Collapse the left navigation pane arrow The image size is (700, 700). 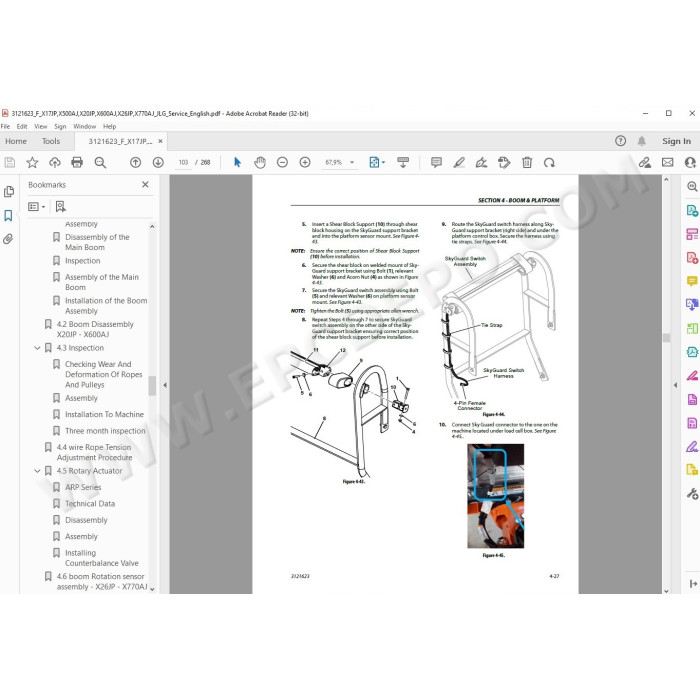coord(165,384)
